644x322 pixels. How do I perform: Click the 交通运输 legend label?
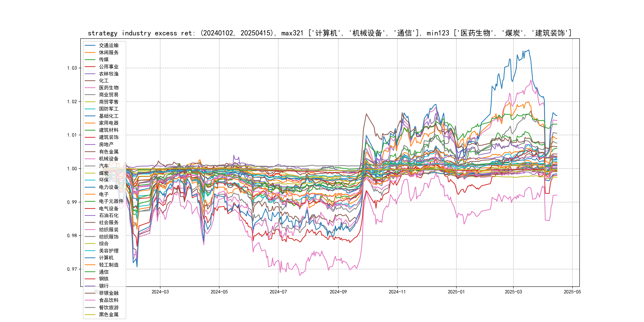(109, 45)
